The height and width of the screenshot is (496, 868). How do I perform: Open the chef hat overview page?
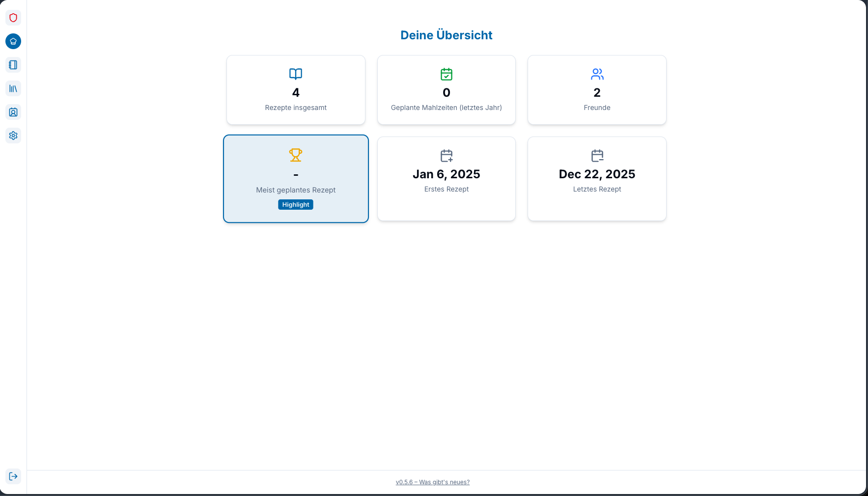(13, 41)
